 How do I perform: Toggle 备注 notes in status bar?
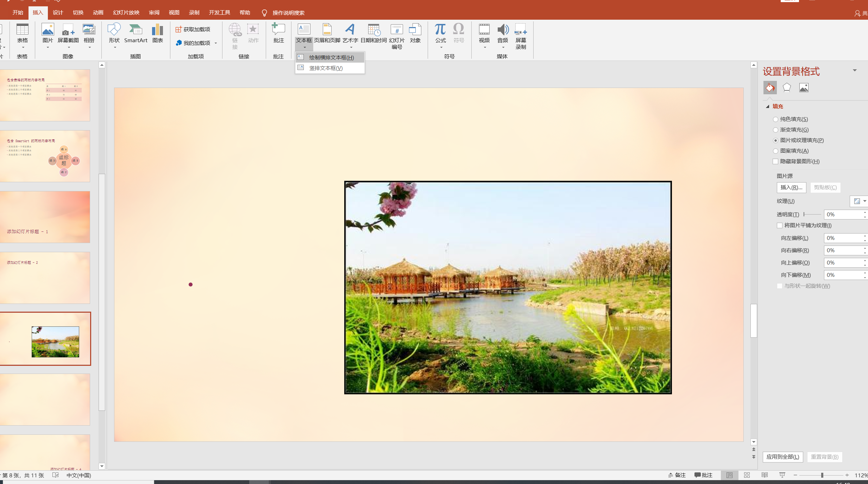(677, 475)
